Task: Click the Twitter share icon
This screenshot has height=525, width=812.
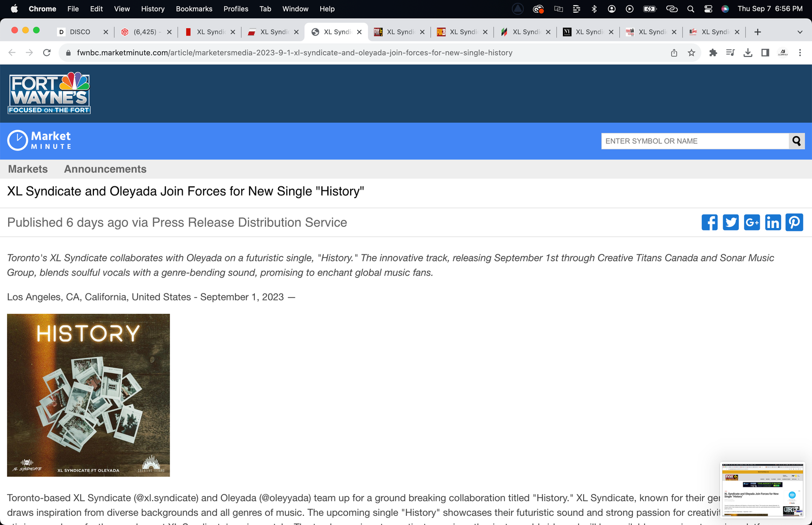Action: 731,222
